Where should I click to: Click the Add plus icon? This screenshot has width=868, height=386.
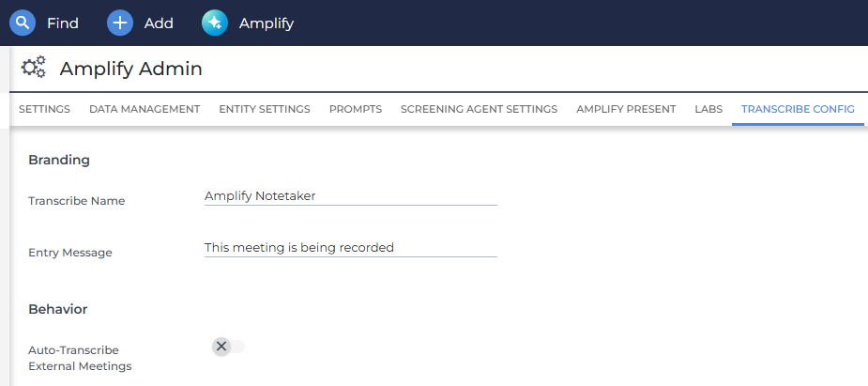point(120,23)
